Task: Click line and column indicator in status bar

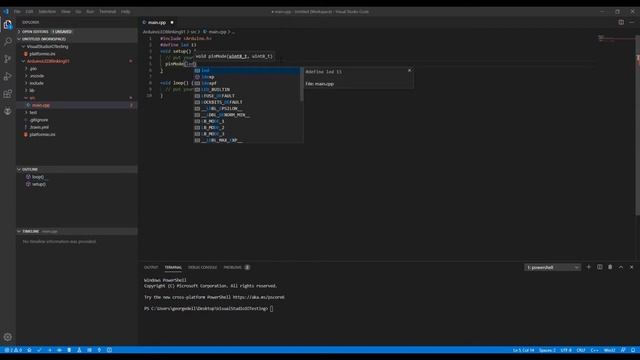Action: point(523,350)
